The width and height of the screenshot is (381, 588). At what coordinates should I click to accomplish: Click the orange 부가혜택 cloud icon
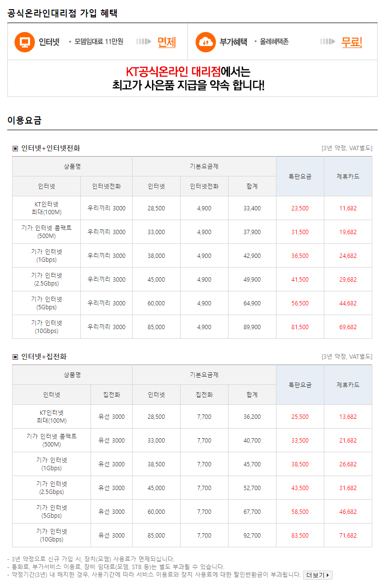click(x=206, y=42)
